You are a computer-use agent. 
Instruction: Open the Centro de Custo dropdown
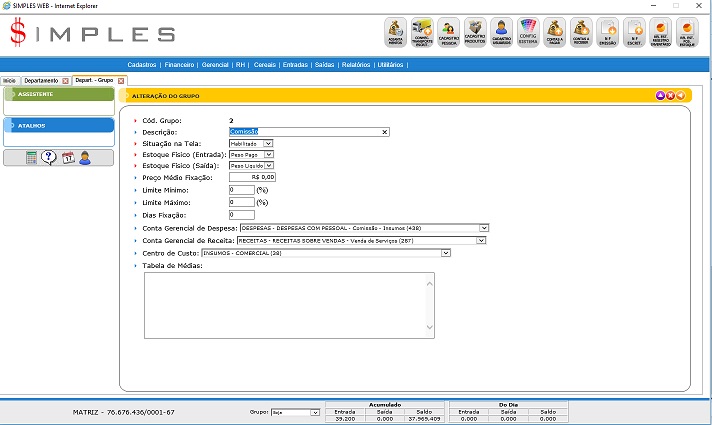coord(446,253)
